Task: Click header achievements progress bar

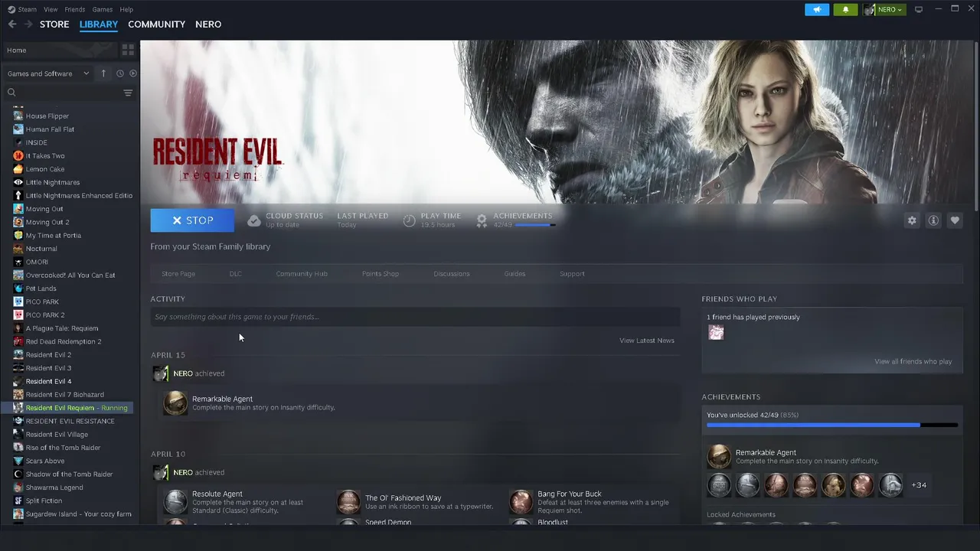Action: click(x=535, y=225)
